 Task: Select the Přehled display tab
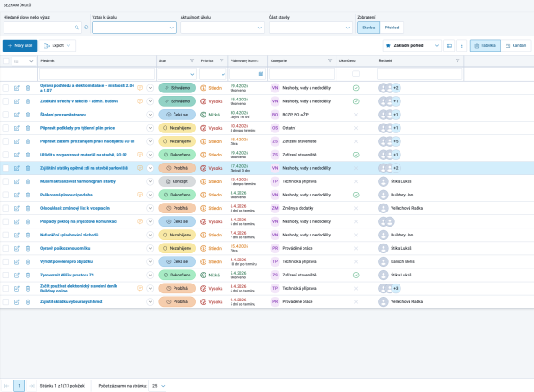[x=392, y=28]
